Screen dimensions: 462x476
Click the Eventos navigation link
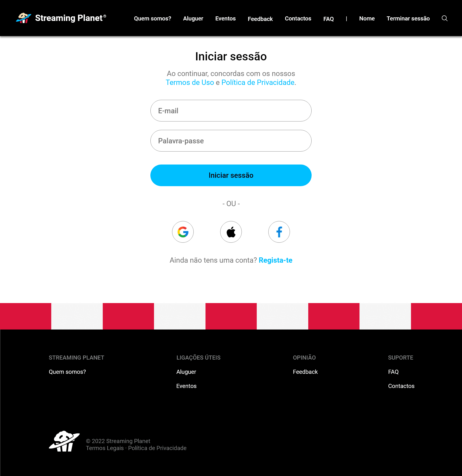click(225, 18)
